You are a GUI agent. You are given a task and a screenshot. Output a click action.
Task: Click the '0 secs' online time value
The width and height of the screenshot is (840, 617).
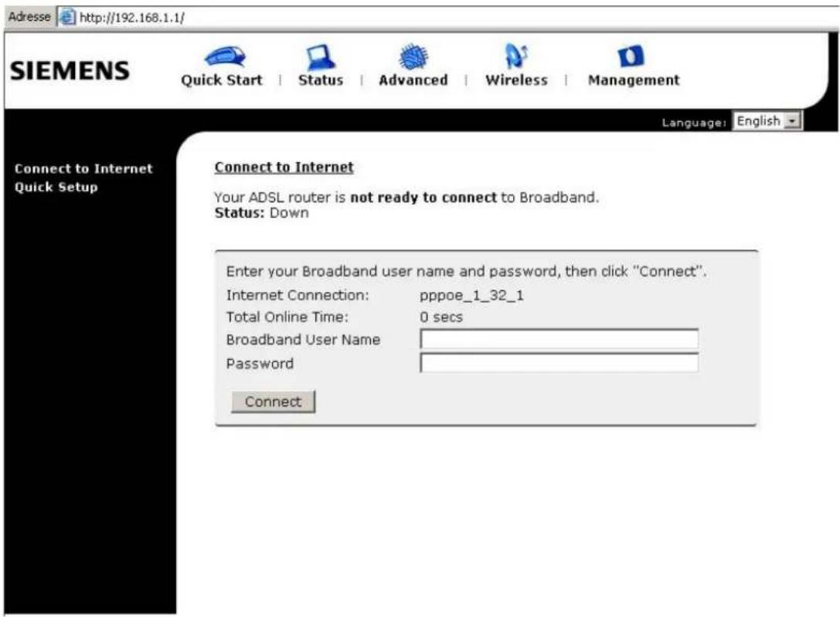[441, 317]
